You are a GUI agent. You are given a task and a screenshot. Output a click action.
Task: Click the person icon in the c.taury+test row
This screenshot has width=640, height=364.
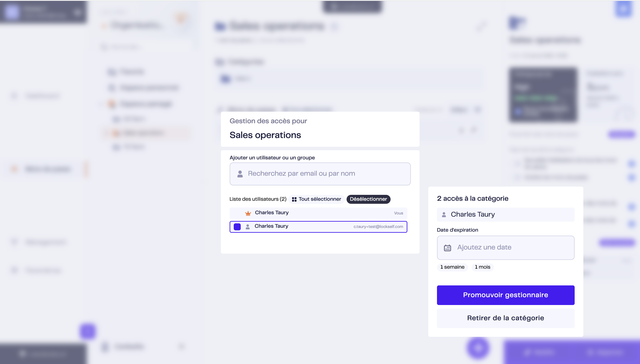248,226
